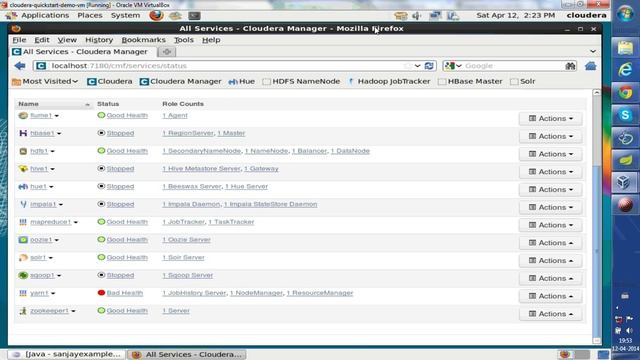
Task: Open the Edit menu
Action: [x=42, y=40]
